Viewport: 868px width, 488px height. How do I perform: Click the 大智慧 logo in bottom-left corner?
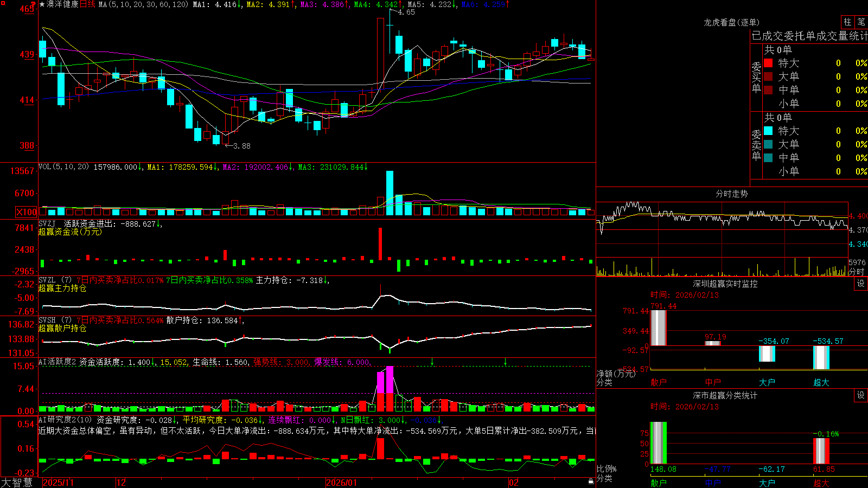17,483
